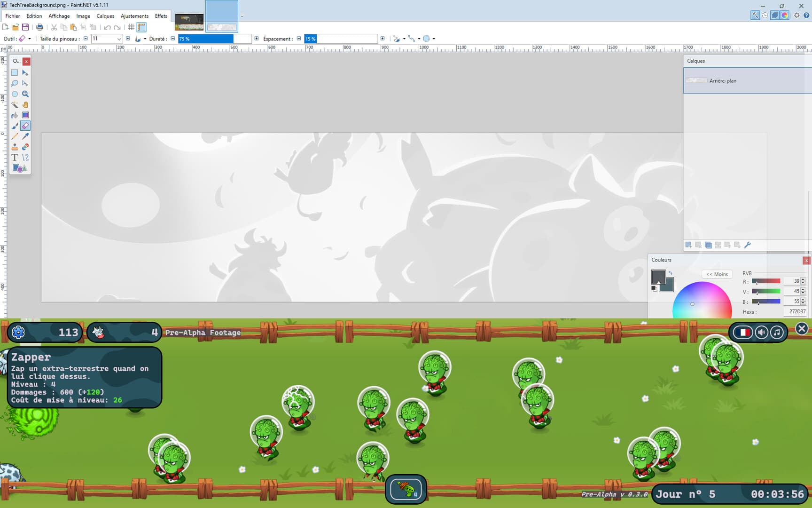Click the French flag language button
This screenshot has width=812, height=508.
click(x=744, y=332)
